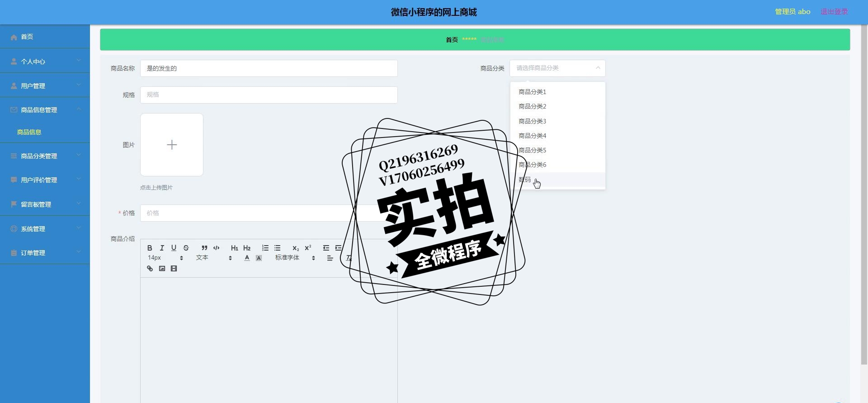Screen dimensions: 868x403
Task: Create a numbered list
Action: click(265, 248)
